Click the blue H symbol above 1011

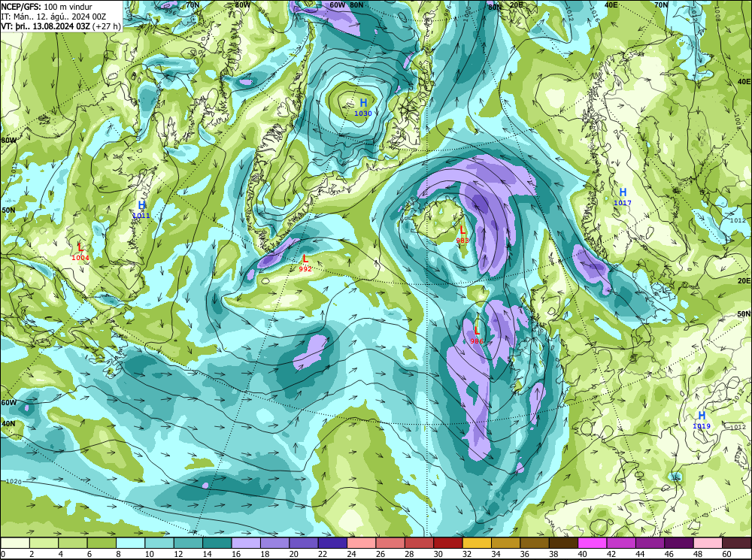coord(141,205)
